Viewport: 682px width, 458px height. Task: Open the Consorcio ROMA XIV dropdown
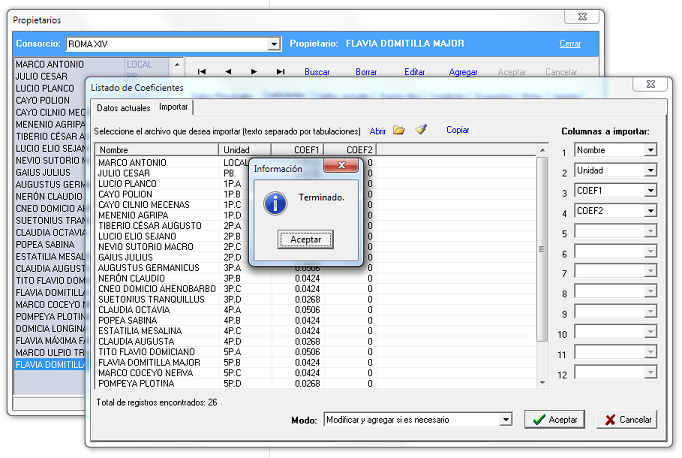(x=274, y=44)
